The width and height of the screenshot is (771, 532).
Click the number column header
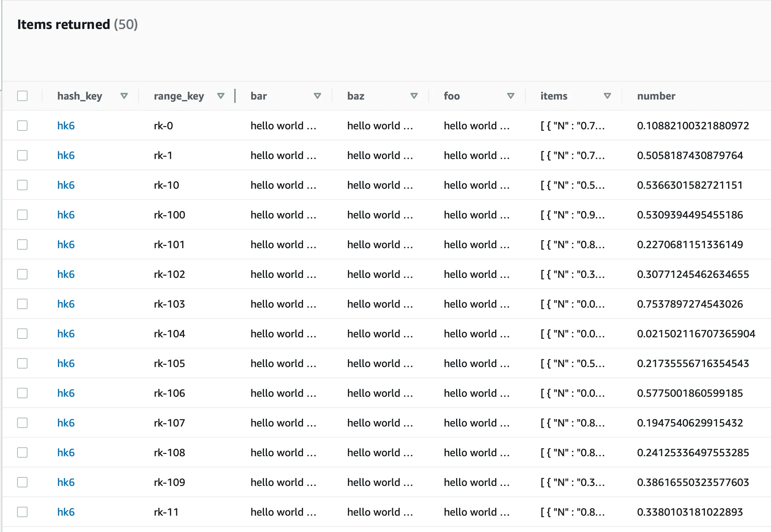[x=656, y=96]
